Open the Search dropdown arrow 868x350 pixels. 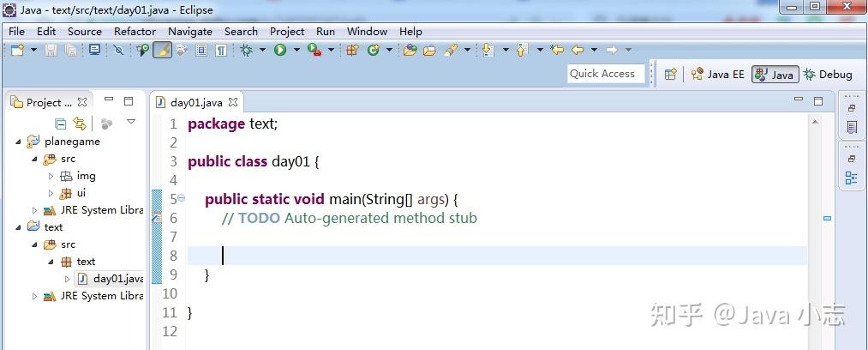(x=467, y=51)
